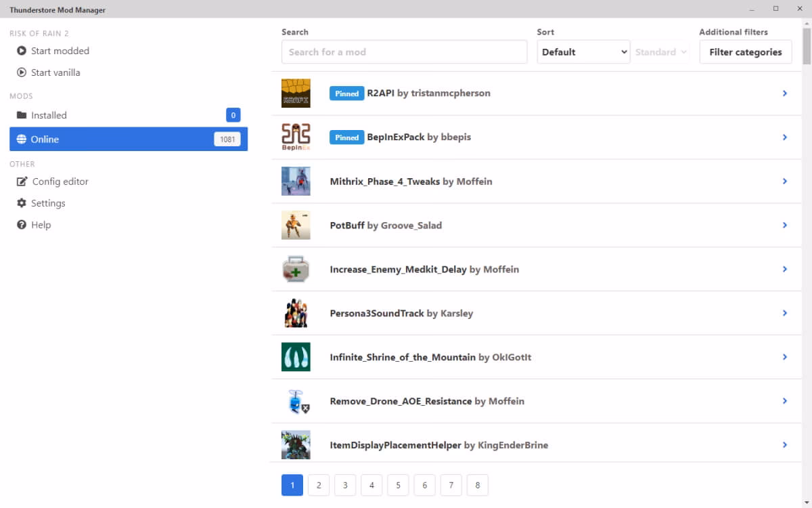Select Start modded in sidebar
Viewport: 812px width, 508px height.
(x=129, y=51)
